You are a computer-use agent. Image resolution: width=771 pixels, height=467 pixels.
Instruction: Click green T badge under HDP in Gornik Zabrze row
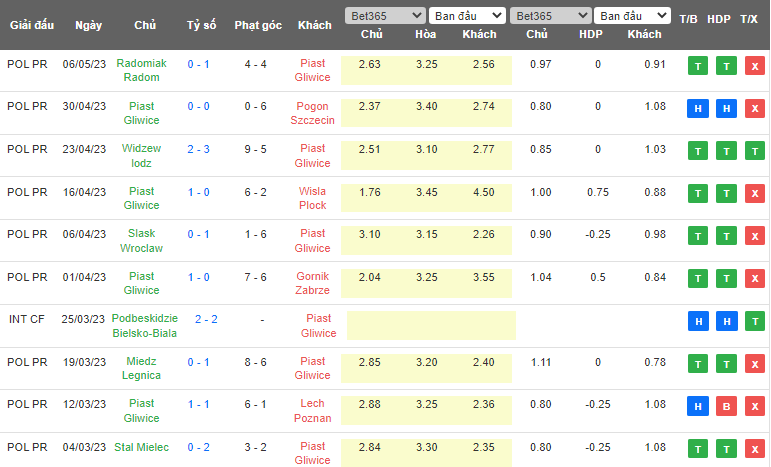coord(726,279)
